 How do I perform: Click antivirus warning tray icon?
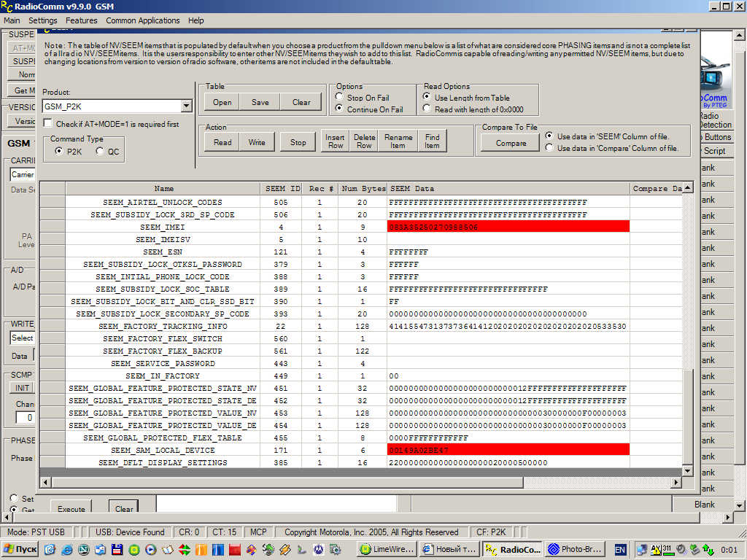click(x=656, y=550)
